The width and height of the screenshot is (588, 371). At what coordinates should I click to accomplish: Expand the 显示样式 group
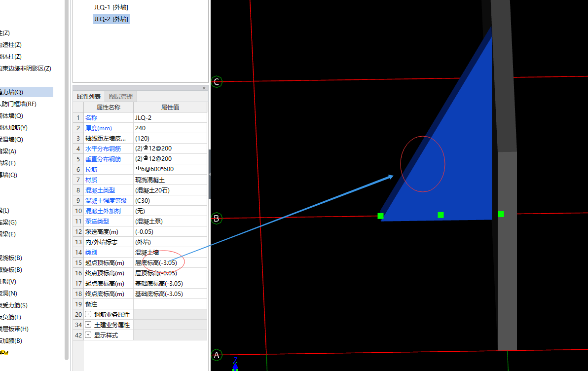click(88, 335)
